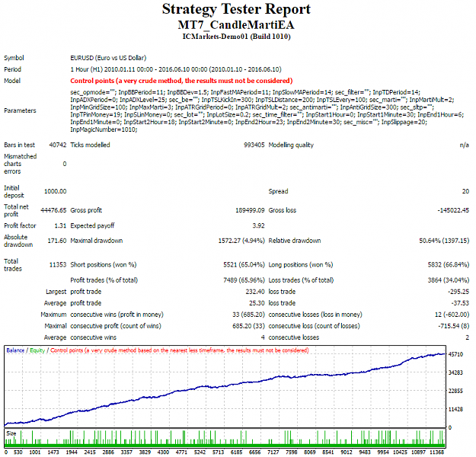476x457 pixels.
Task: Click the 5713 x-axis tick label
Action: [218, 452]
